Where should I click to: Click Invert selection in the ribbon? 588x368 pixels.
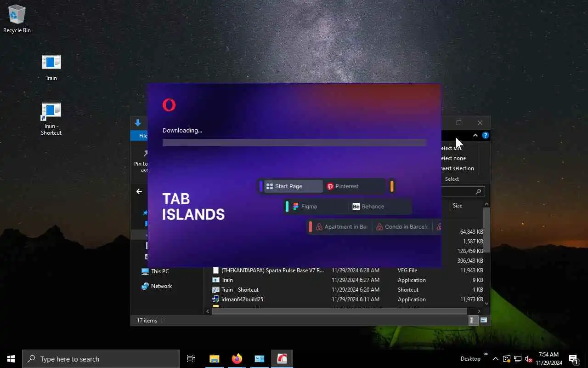pyautogui.click(x=458, y=168)
